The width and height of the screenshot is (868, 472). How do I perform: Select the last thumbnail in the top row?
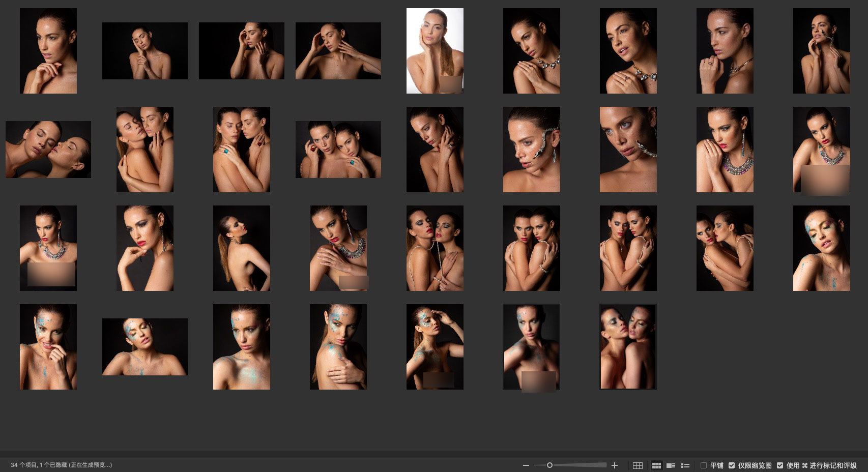click(821, 51)
